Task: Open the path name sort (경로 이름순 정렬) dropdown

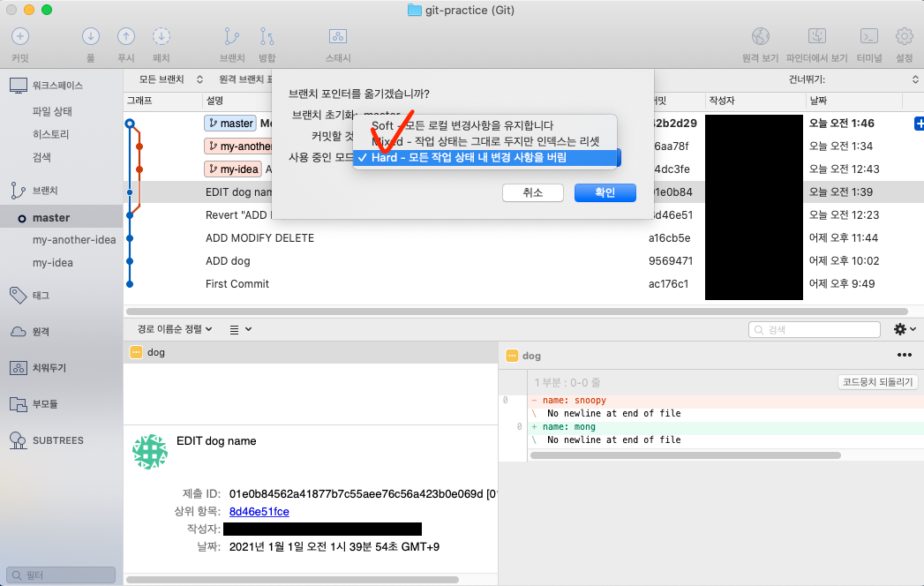Action: tap(175, 329)
